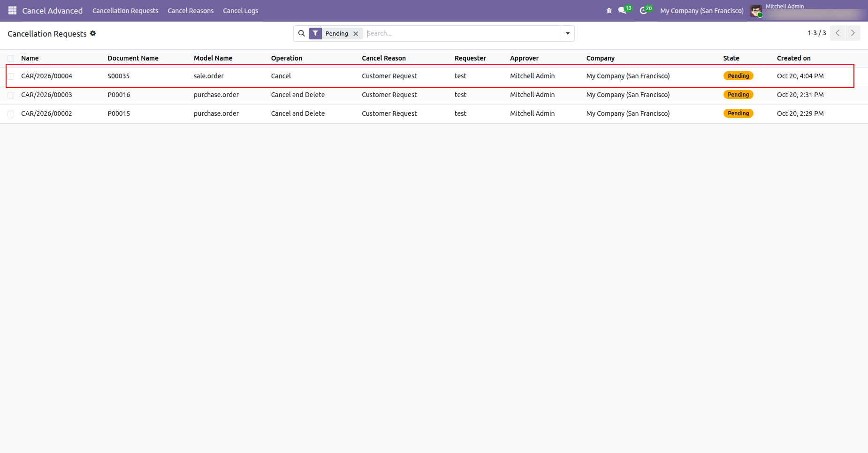
Task: Go to previous page arrow
Action: tap(838, 33)
